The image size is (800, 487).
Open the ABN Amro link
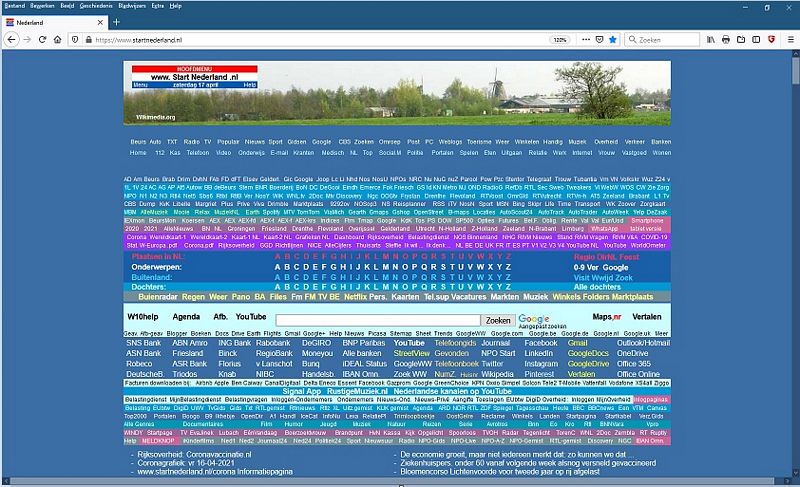190,343
